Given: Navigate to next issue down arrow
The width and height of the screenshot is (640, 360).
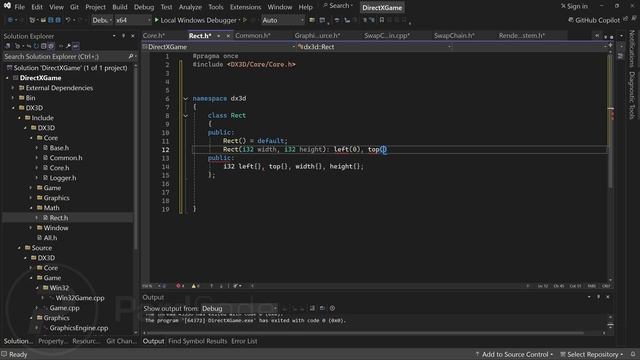Looking at the screenshot, I should [221, 286].
